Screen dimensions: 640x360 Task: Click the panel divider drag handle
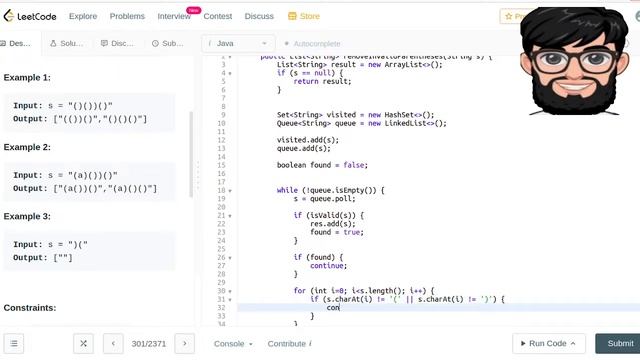point(198,176)
